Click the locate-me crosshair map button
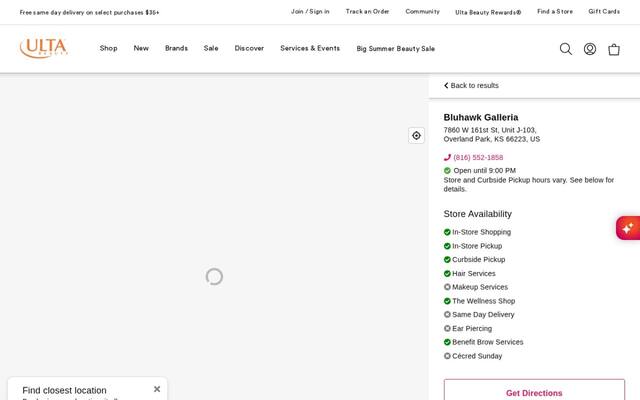Screen dimensions: 640x400 pyautogui.click(x=416, y=136)
